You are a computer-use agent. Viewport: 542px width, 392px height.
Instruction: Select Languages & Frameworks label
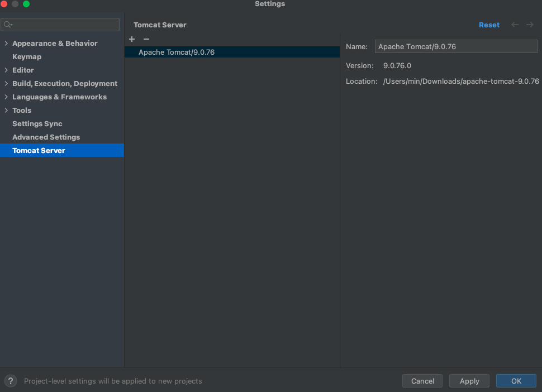coord(59,97)
